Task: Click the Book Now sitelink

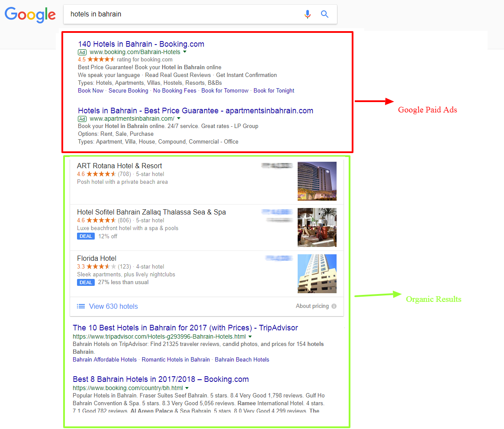Action: 91,91
